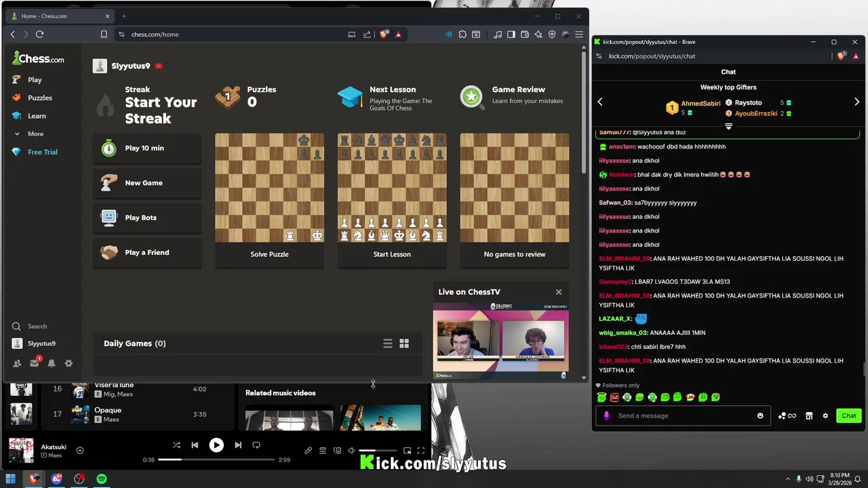Open Puzzles in Chess.com sidebar
This screenshot has height=488, width=868.
tap(32, 98)
